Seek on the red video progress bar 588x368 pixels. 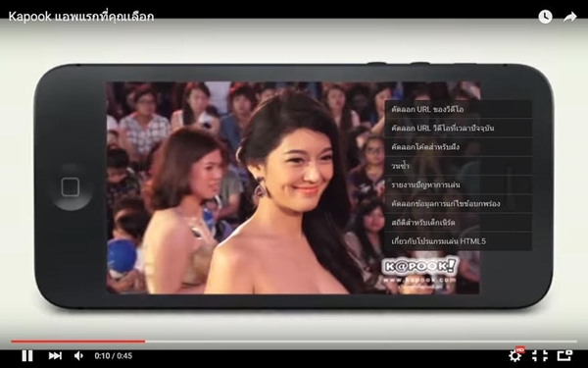[x=294, y=342]
